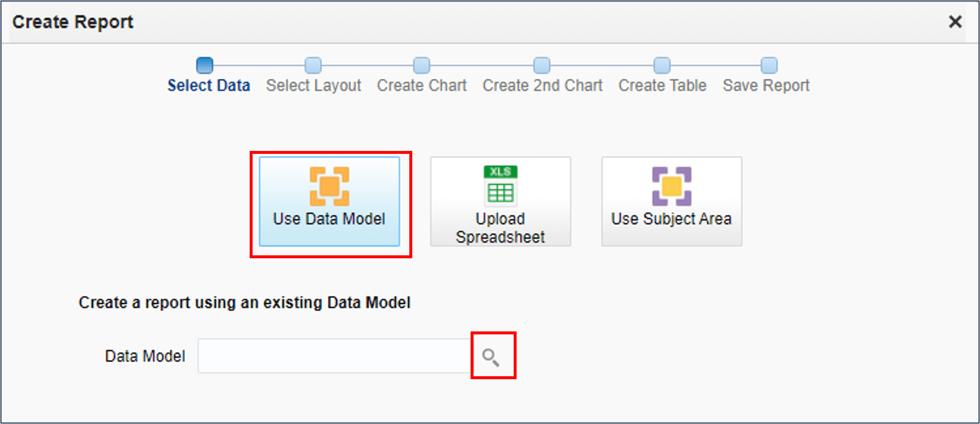
Task: Jump to the Save Report step node
Action: pyautogui.click(x=769, y=66)
